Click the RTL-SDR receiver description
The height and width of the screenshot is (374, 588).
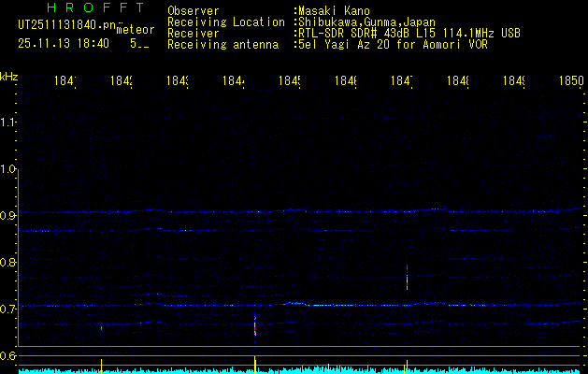point(409,33)
